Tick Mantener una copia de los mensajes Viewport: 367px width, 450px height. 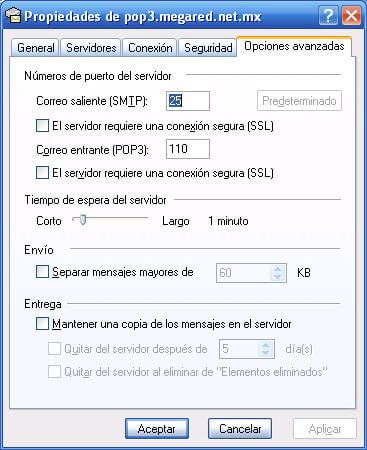tap(42, 324)
